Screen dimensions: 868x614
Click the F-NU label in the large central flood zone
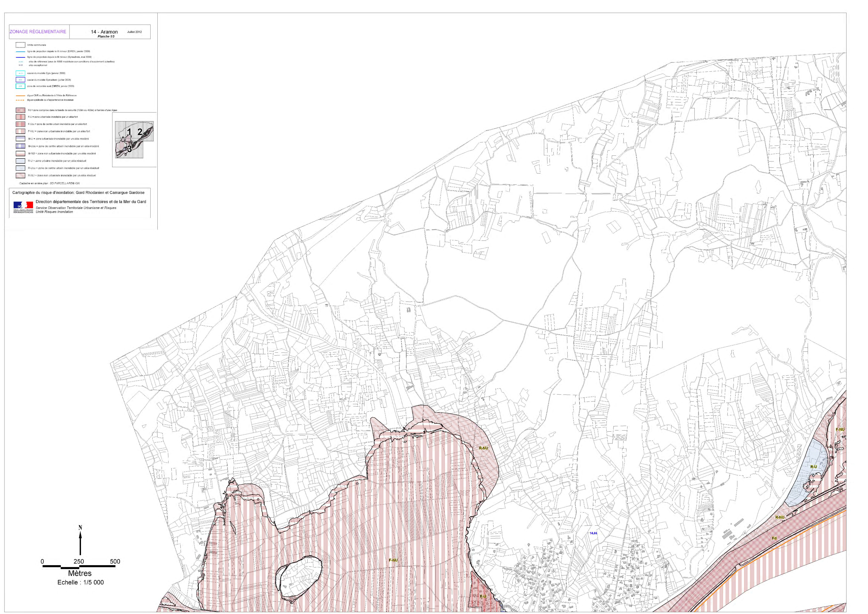[x=393, y=560]
